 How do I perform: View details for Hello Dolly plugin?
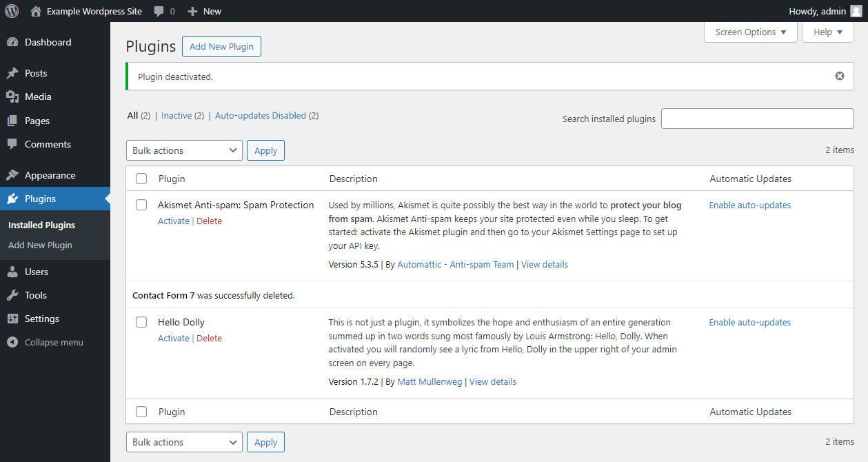[x=493, y=381]
